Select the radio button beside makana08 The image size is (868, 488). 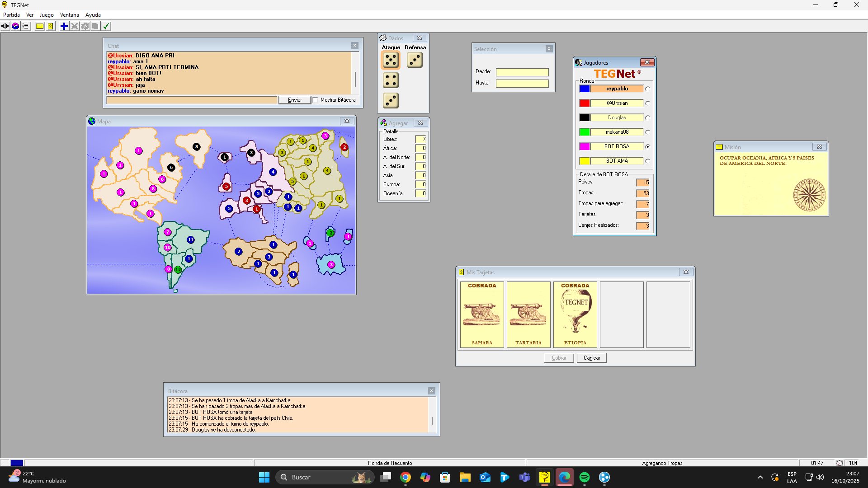pyautogui.click(x=647, y=132)
